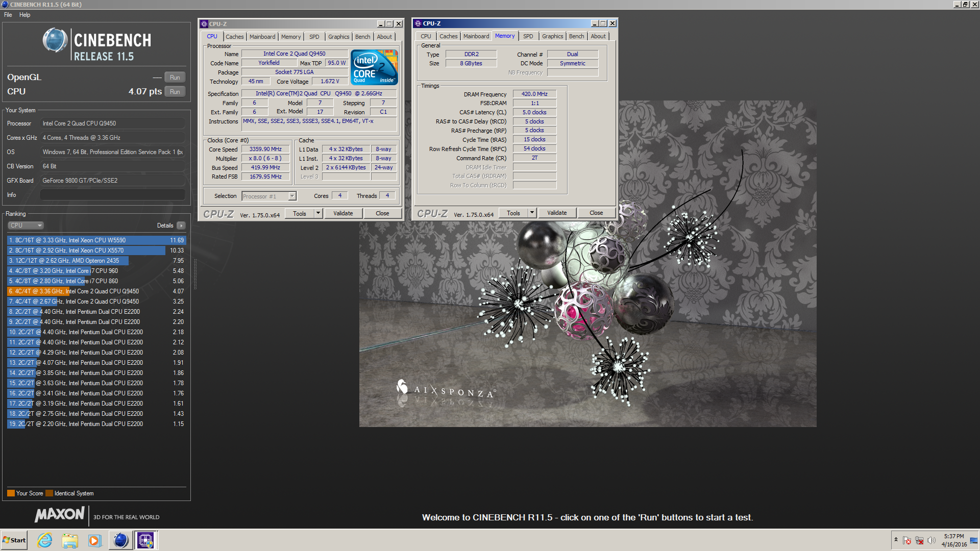Switch to About tab in right CPU-Z
980x551 pixels.
point(598,36)
